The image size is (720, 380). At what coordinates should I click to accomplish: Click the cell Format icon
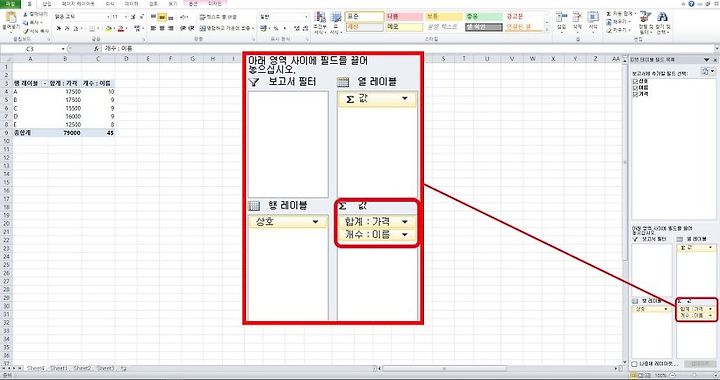(593, 17)
